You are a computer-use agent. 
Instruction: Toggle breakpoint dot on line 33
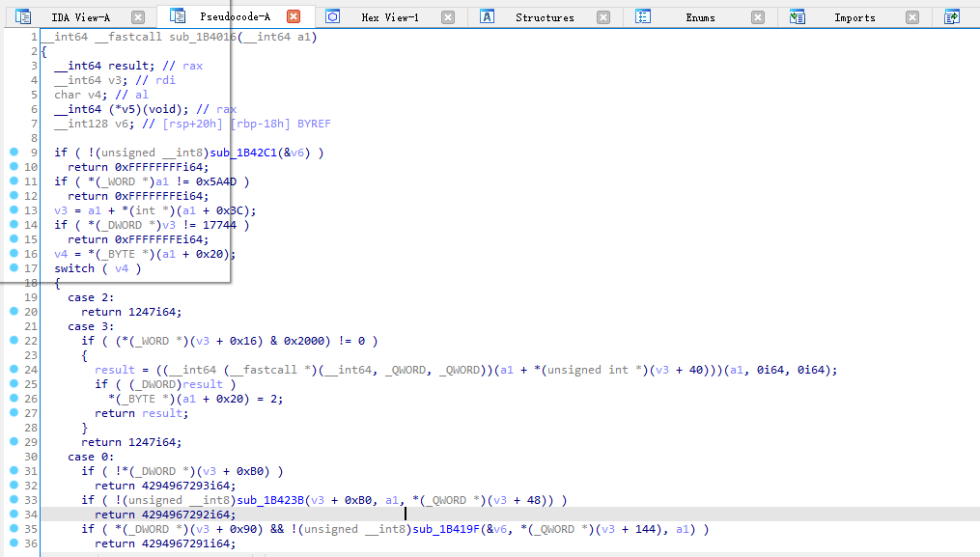pyautogui.click(x=13, y=500)
